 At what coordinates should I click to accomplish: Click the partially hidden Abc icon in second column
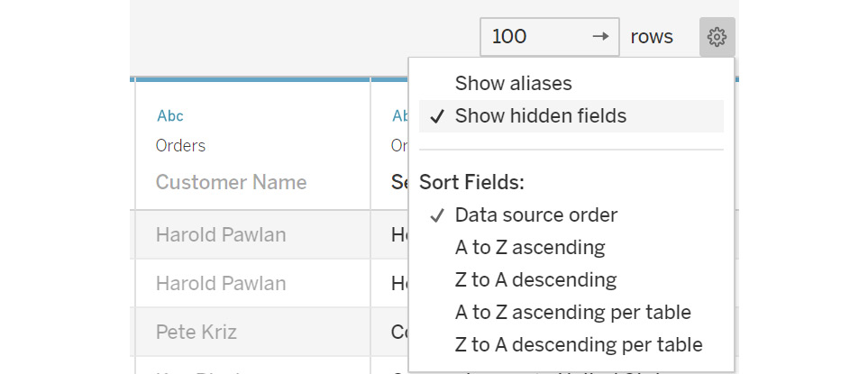pyautogui.click(x=399, y=115)
